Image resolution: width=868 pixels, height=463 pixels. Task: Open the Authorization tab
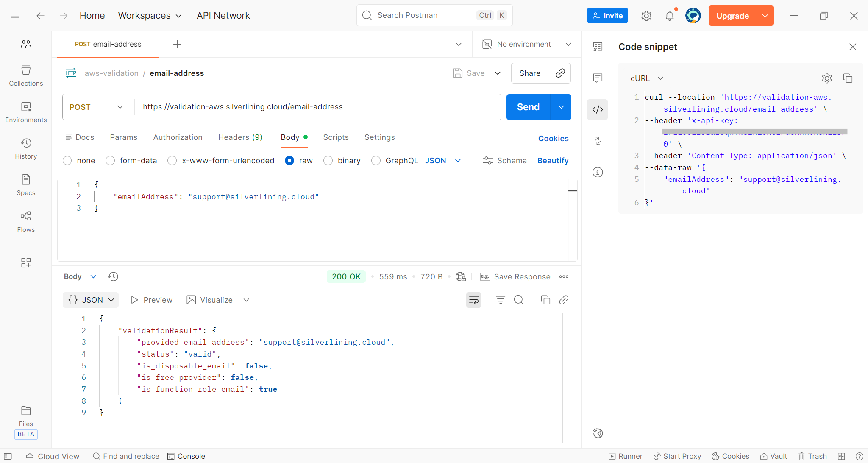pyautogui.click(x=178, y=137)
